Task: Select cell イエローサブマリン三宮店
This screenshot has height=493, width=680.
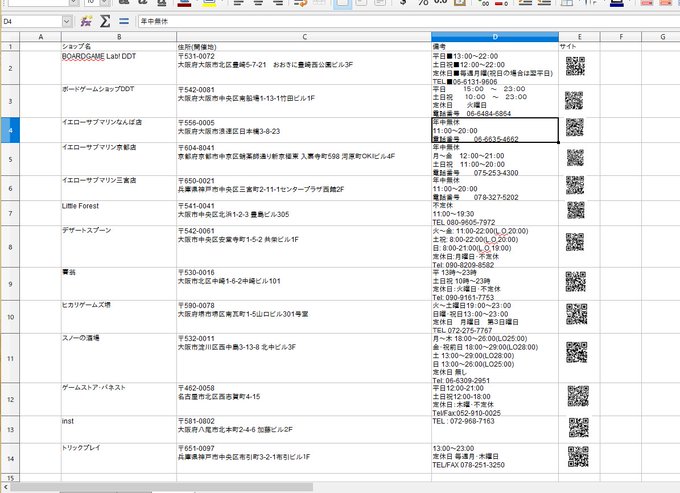Action: click(119, 188)
